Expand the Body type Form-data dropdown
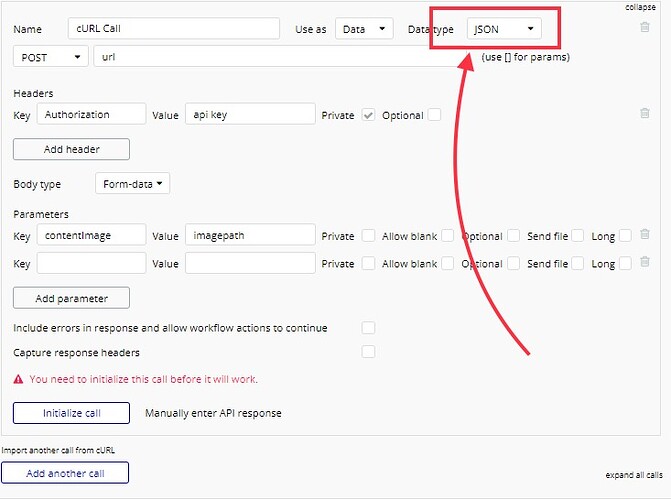 click(x=132, y=184)
